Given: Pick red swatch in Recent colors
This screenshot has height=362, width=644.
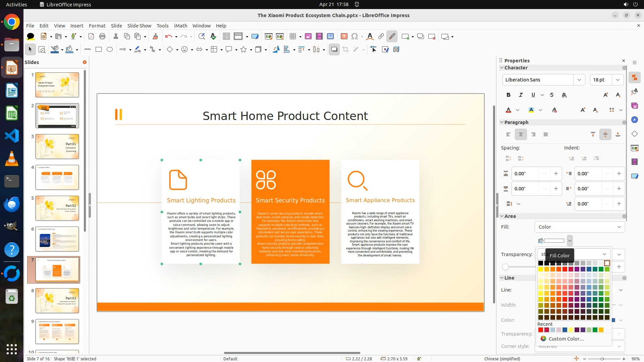Looking at the screenshot, I should point(541,330).
